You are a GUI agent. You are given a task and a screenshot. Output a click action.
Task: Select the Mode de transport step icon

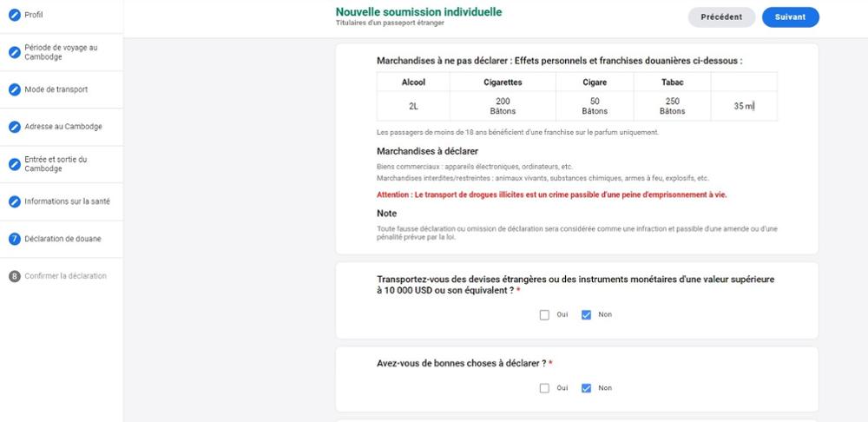click(x=15, y=89)
